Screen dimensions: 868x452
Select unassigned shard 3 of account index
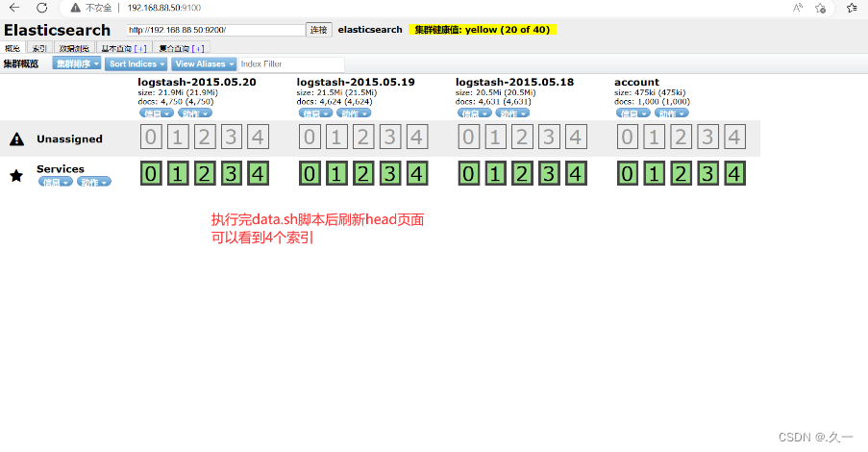pos(708,137)
